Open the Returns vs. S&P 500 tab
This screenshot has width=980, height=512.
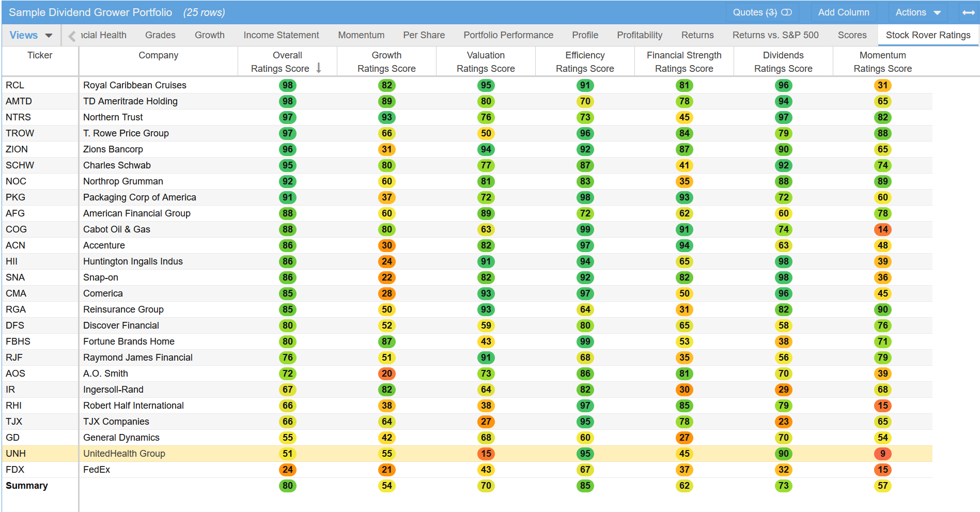(775, 35)
